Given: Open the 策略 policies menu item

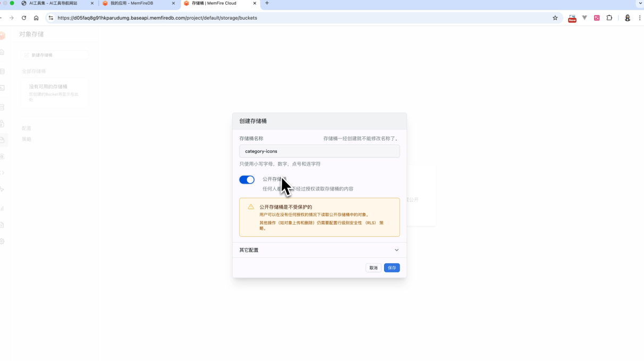Looking at the screenshot, I should click(x=27, y=139).
